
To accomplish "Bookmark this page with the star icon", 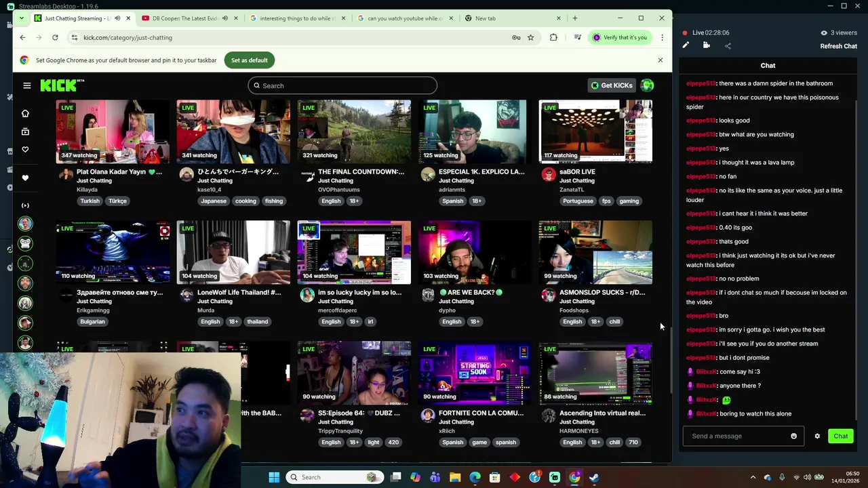I will pos(531,37).
